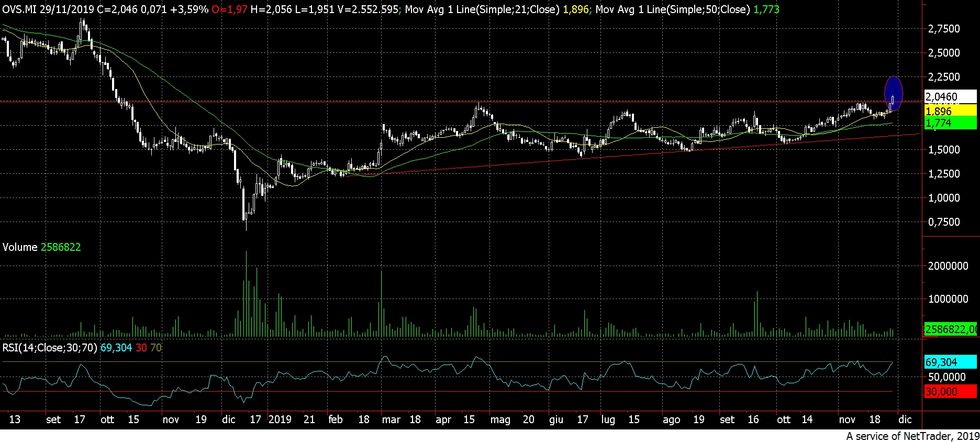Click the red 30,000 RSI axis tag
980x442 pixels.
(950, 392)
